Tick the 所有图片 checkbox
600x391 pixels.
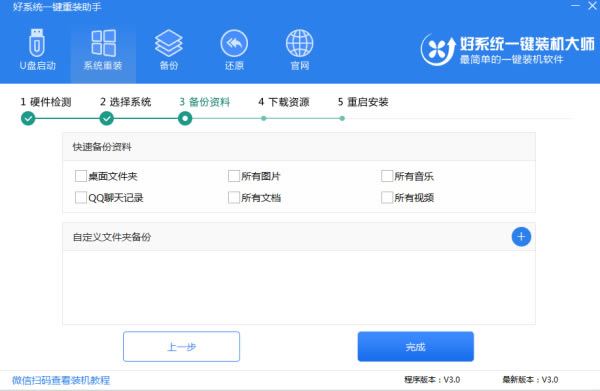234,176
